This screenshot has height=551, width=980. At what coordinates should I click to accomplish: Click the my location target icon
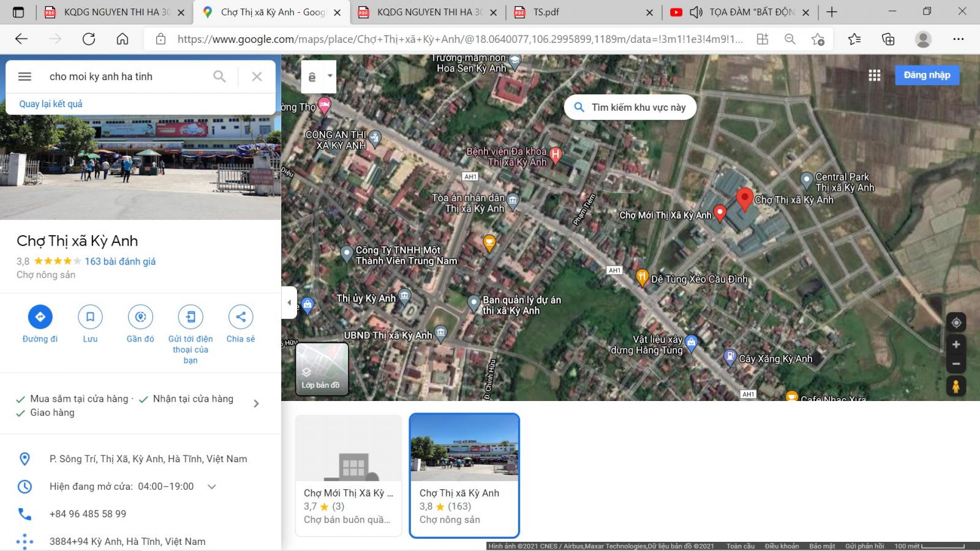[956, 323]
